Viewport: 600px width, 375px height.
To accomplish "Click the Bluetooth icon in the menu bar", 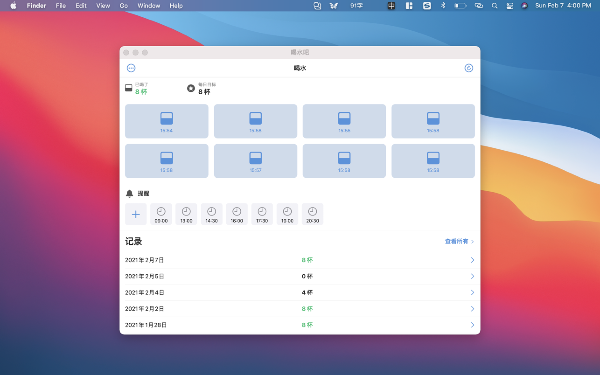I will pos(443,6).
